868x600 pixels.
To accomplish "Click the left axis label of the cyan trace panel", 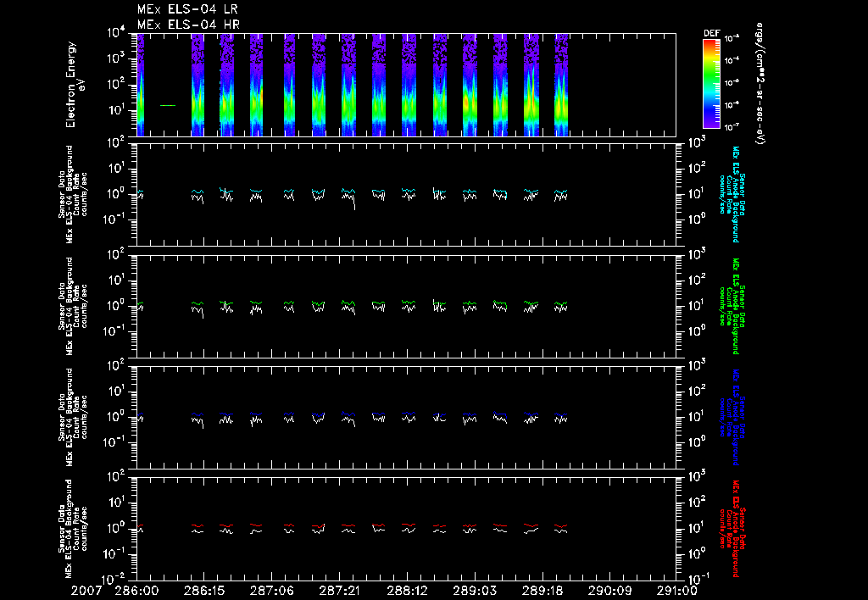I will click(73, 194).
